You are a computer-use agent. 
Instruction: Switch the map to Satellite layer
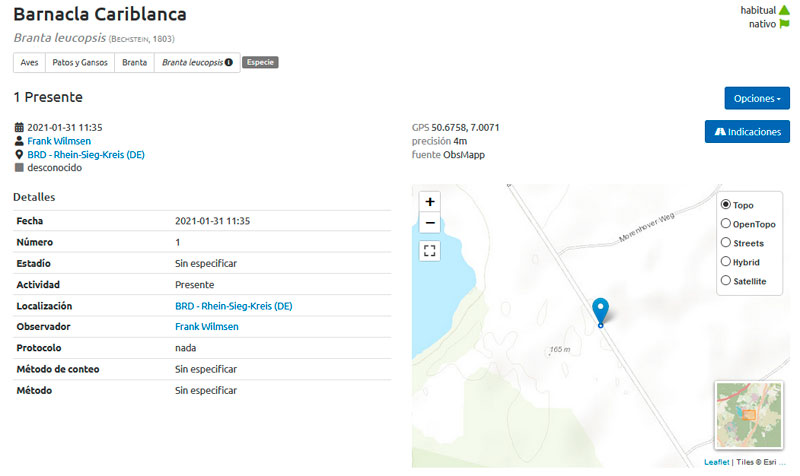click(x=726, y=280)
